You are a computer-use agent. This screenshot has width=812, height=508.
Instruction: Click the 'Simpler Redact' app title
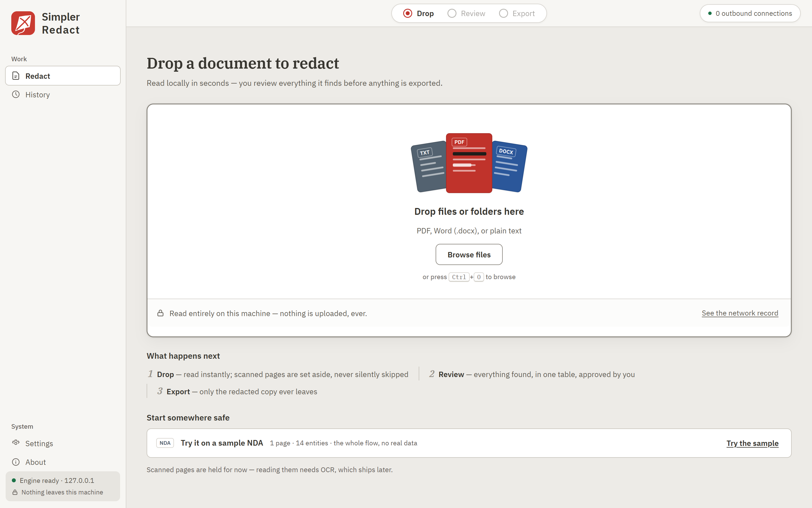[60, 23]
